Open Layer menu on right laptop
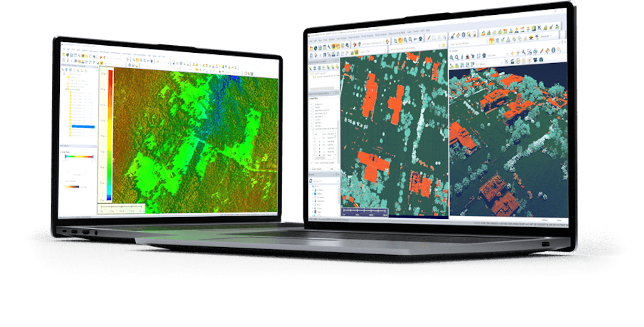Screen dimensions: 644x327 point(409,32)
